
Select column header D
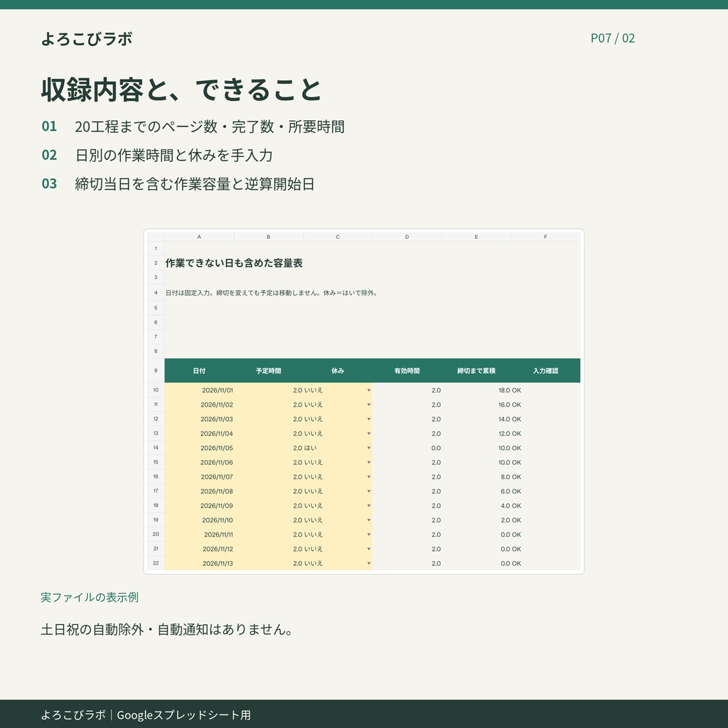[407, 237]
